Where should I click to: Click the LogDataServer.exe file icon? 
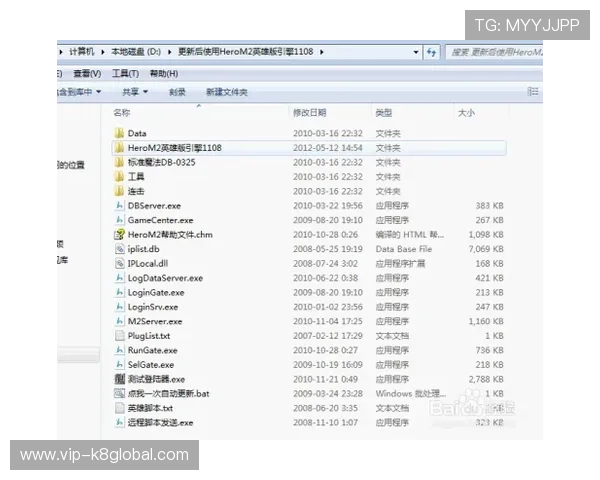[119, 278]
